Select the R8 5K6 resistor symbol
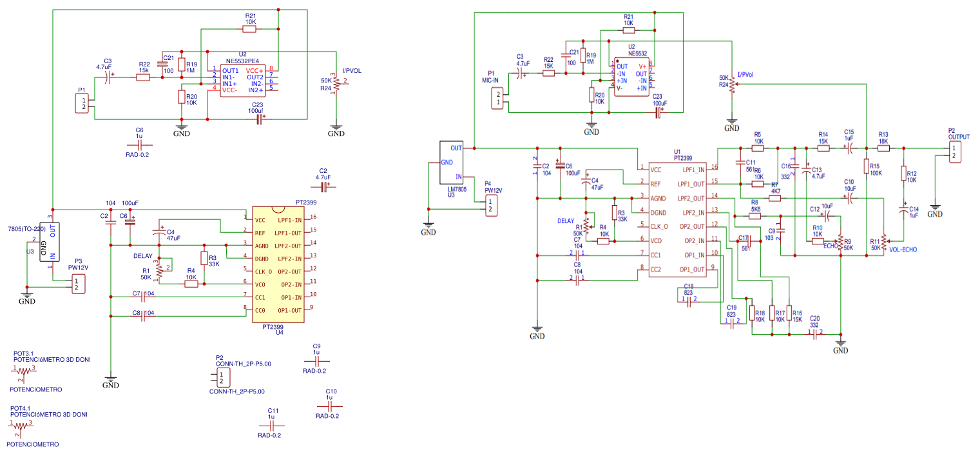The width and height of the screenshot is (980, 454). pyautogui.click(x=755, y=216)
